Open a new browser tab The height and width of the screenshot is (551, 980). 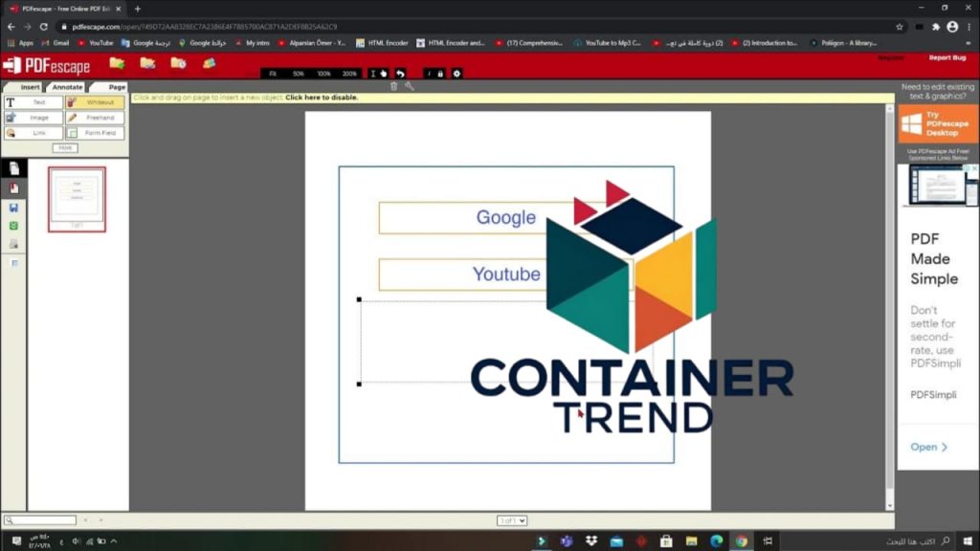pos(138,9)
